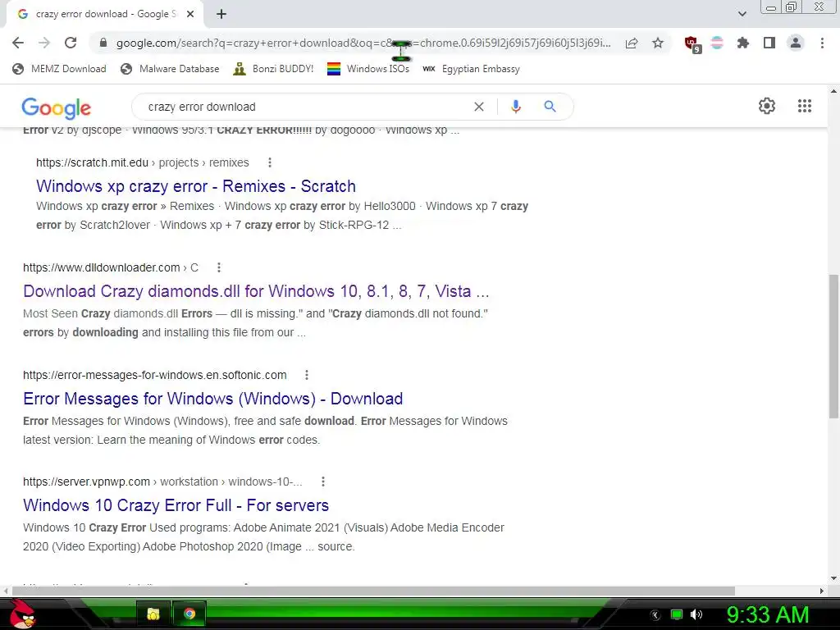Open Download Crazy diamonds.dll result

[x=256, y=291]
